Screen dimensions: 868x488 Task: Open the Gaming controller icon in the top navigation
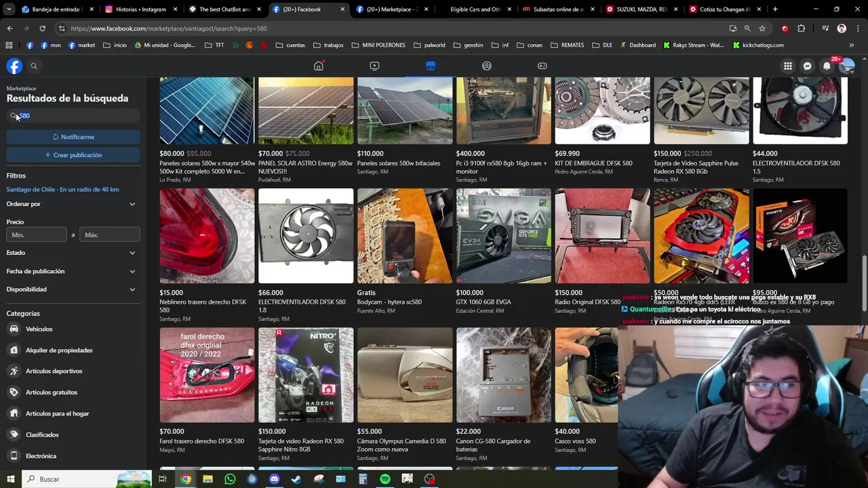(542, 66)
